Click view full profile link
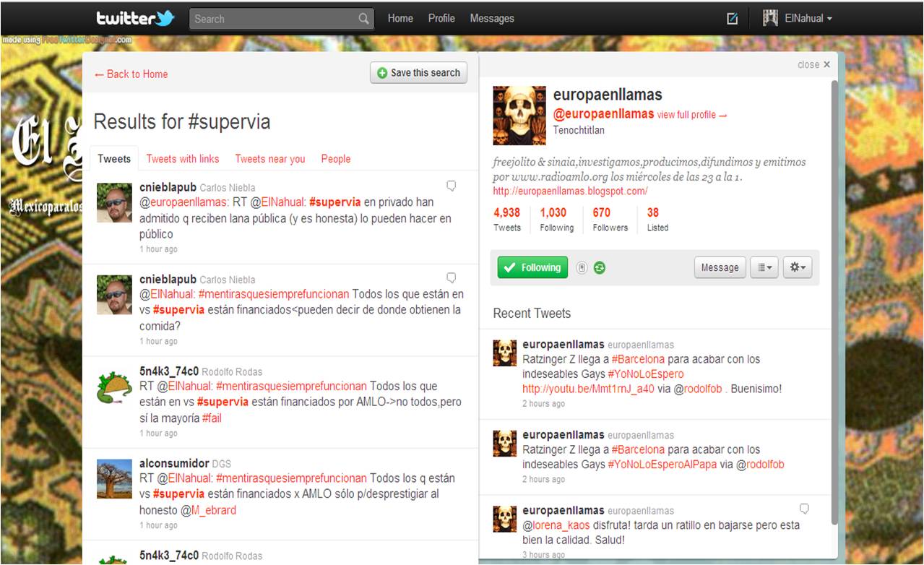 point(692,115)
